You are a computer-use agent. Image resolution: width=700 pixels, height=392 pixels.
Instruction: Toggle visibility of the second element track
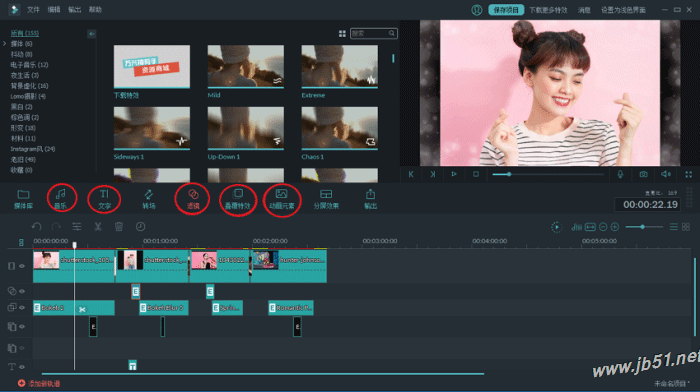click(21, 348)
